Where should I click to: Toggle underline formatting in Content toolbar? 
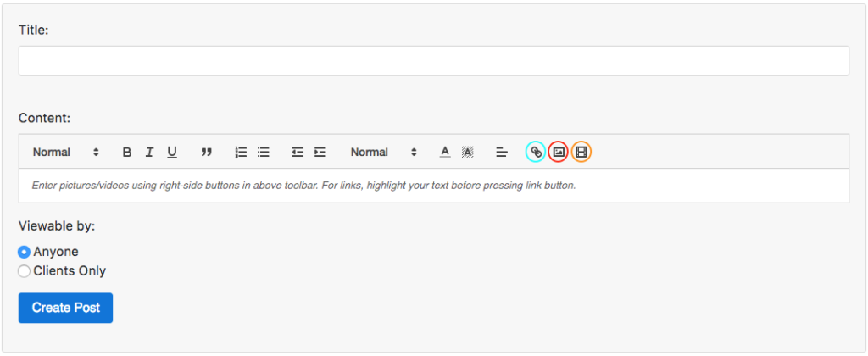pyautogui.click(x=172, y=153)
